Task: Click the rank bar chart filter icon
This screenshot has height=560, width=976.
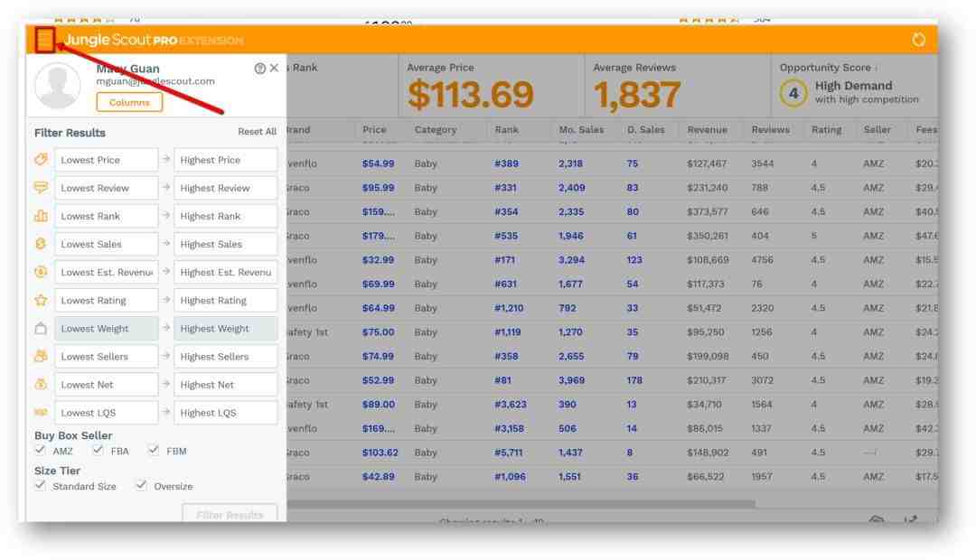Action: pyautogui.click(x=41, y=216)
